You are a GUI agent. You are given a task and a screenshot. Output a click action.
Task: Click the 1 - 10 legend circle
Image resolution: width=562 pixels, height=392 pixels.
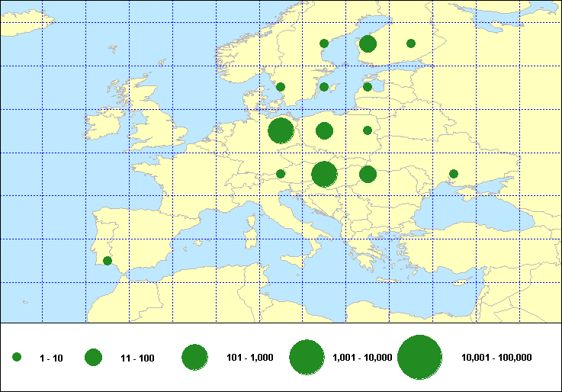(x=17, y=357)
